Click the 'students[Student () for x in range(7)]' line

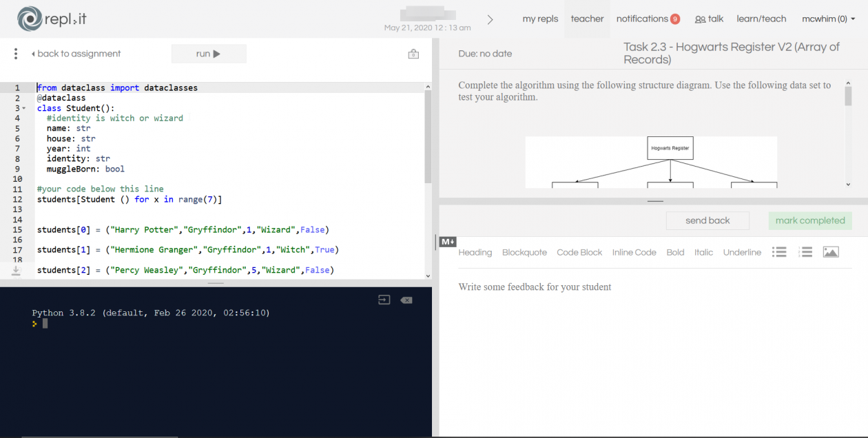click(130, 199)
